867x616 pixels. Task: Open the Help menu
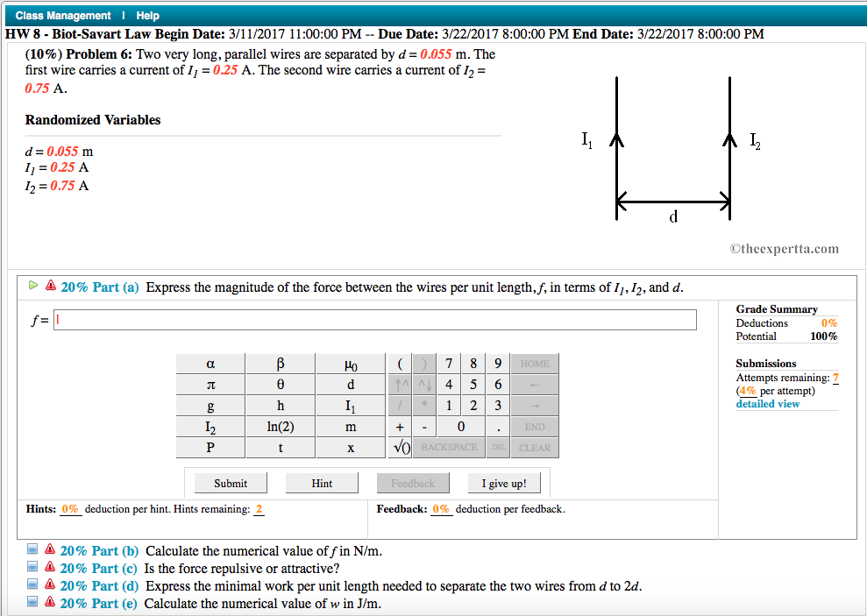147,16
